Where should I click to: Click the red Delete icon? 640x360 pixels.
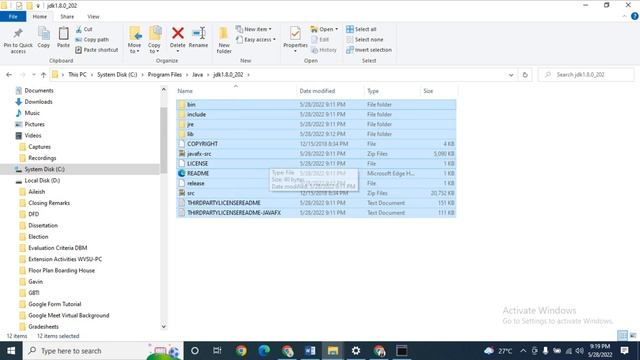178,33
